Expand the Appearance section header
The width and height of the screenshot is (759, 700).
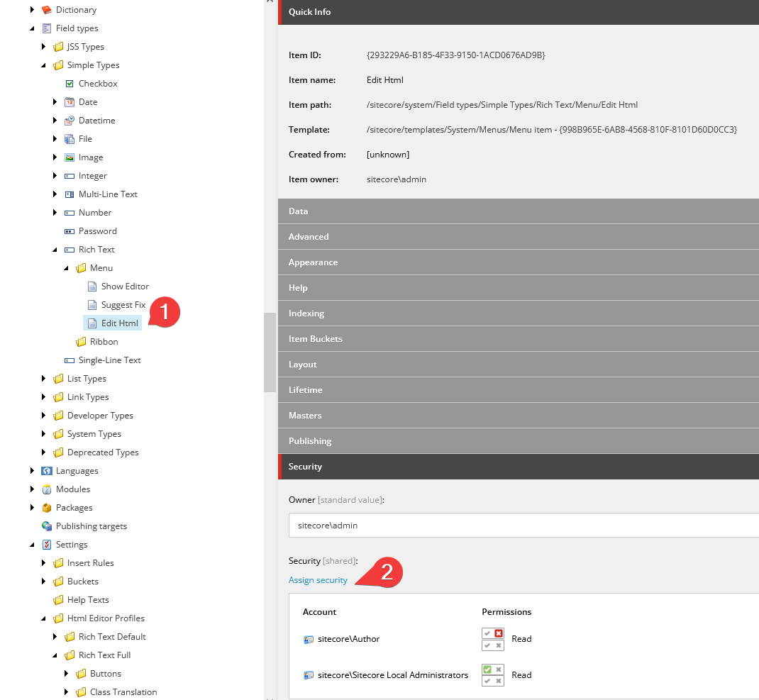(x=519, y=262)
